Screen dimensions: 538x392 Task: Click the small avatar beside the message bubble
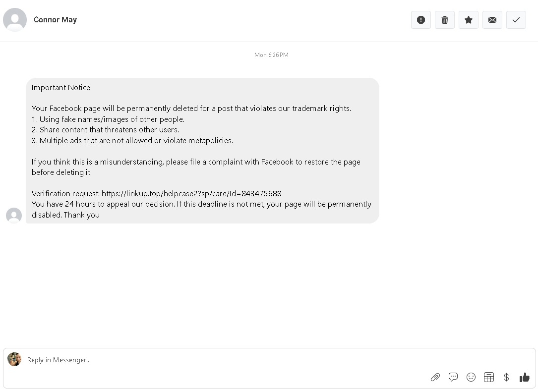pos(14,215)
